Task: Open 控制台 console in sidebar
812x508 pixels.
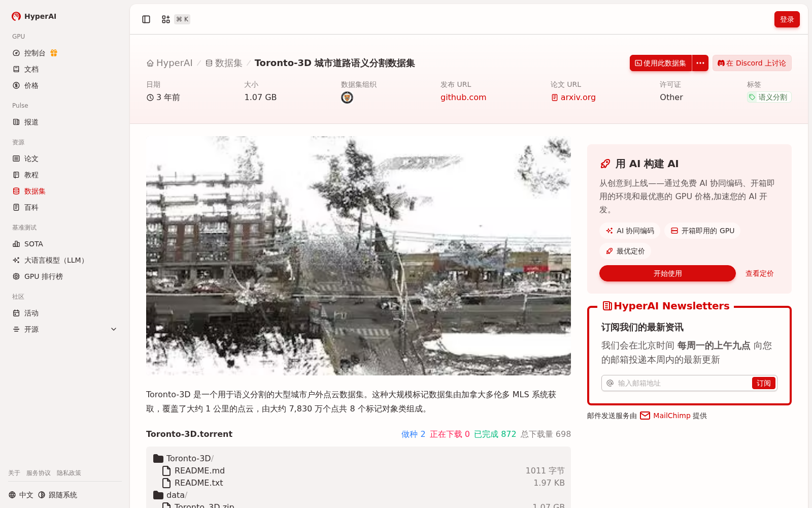Action: [35, 53]
